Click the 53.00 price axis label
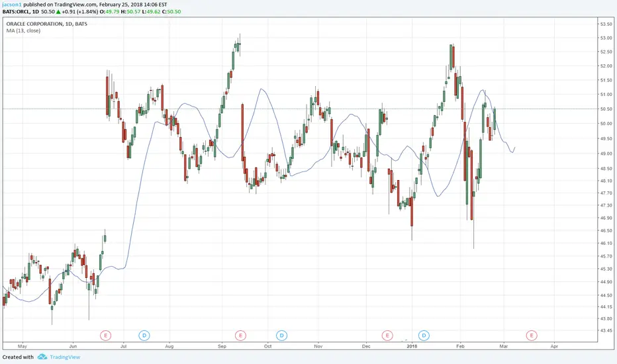Image resolution: width=617 pixels, height=364 pixels. 606,38
